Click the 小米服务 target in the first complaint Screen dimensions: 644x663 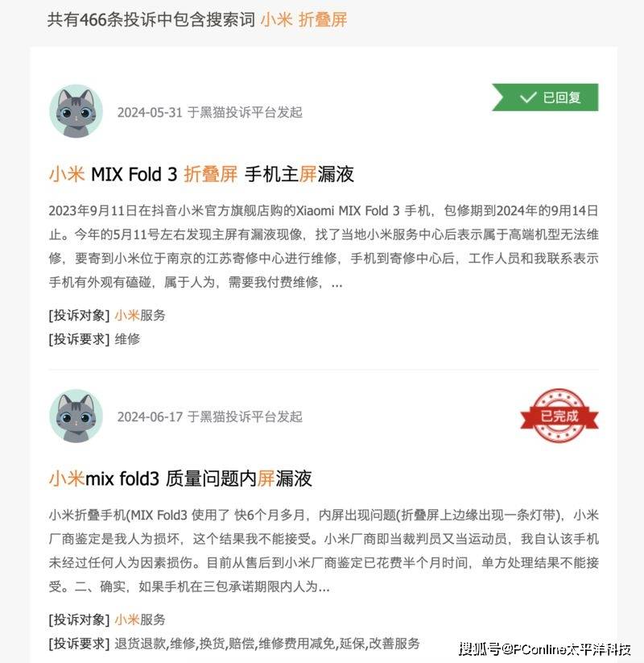140,315
